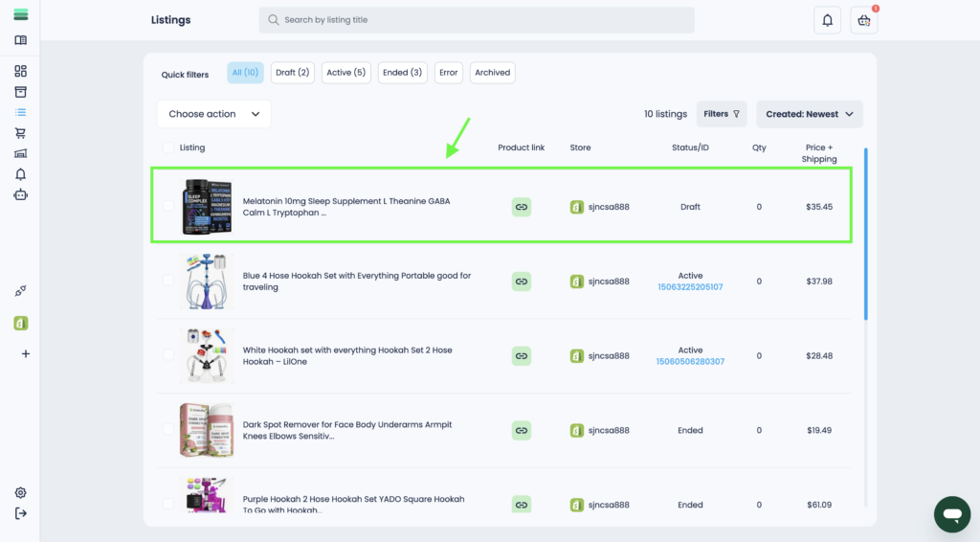Open the Created: Newest sort dropdown
980x542 pixels.
tap(809, 114)
